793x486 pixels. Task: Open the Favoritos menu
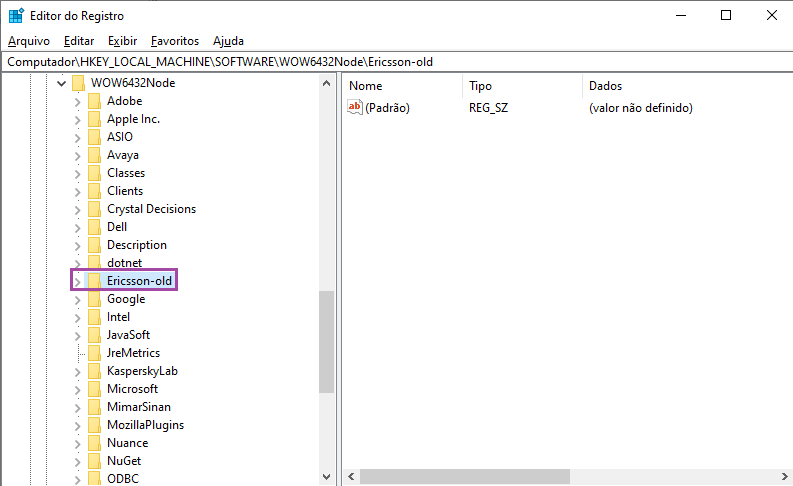click(x=175, y=41)
